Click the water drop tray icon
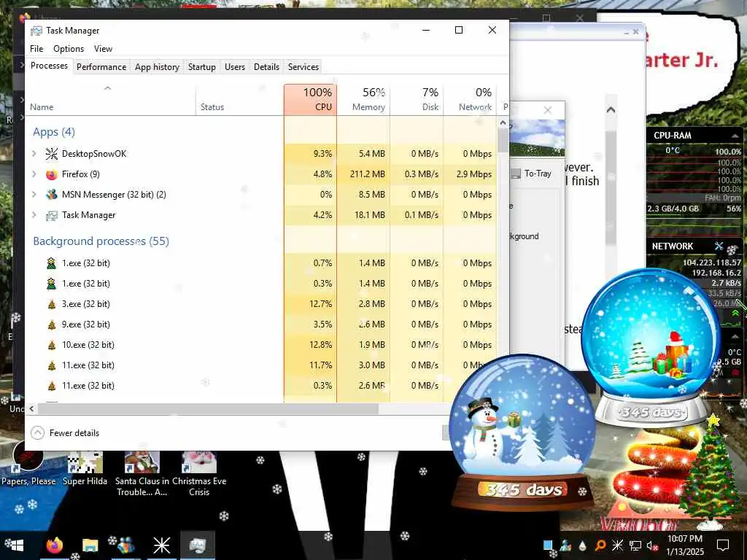The height and width of the screenshot is (560, 747). 583,545
